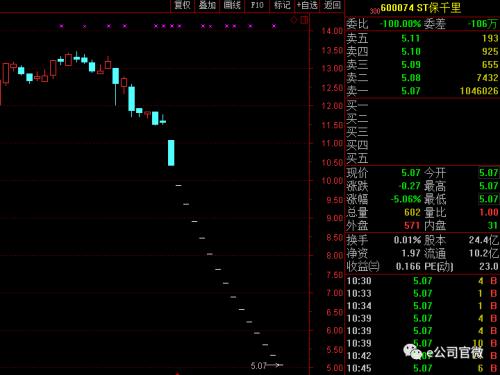Click the last purple info marker on the right
The image size is (500, 375).
[x=274, y=26]
